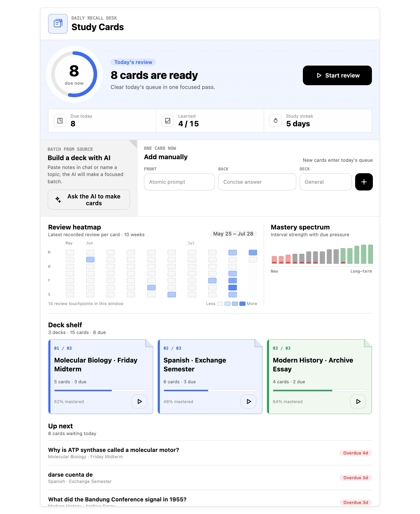This screenshot has height=514, width=420.
Task: Open the ATP synthase molecular motor card
Action: tap(210, 453)
